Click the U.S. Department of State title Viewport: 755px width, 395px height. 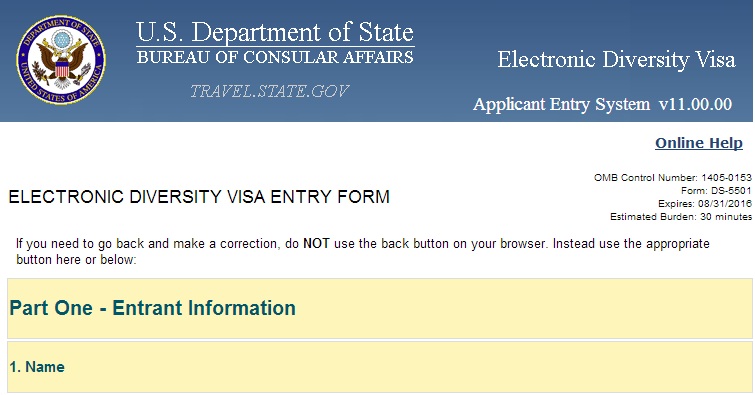275,32
